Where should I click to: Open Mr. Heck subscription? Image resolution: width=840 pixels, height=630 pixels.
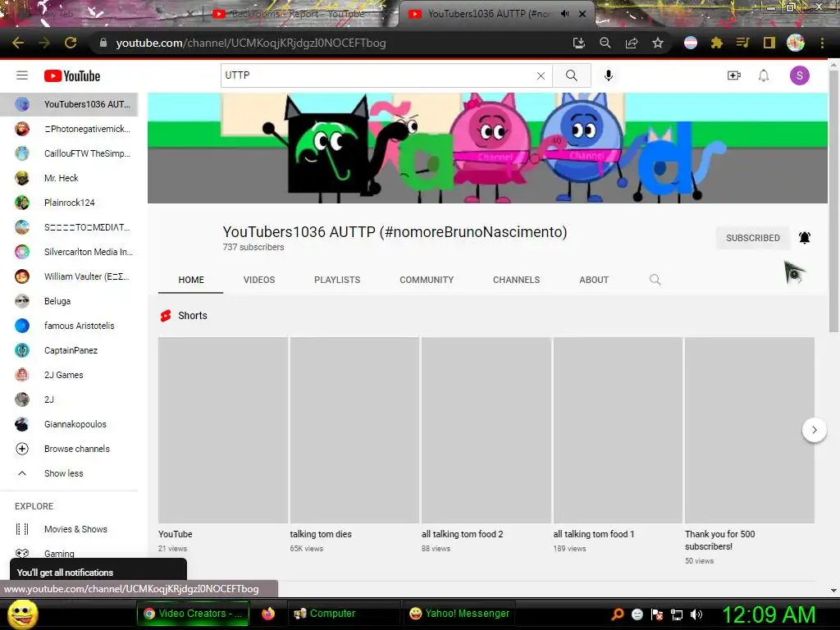point(69,178)
